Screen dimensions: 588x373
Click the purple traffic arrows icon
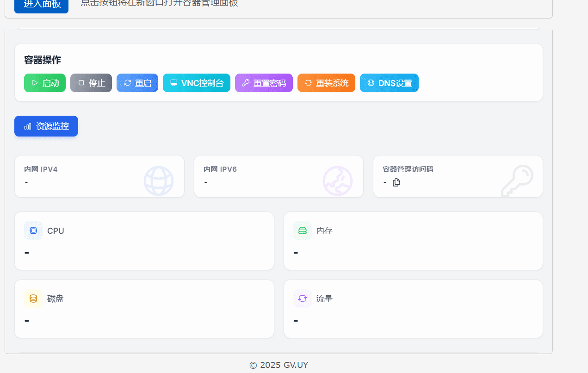tap(303, 298)
